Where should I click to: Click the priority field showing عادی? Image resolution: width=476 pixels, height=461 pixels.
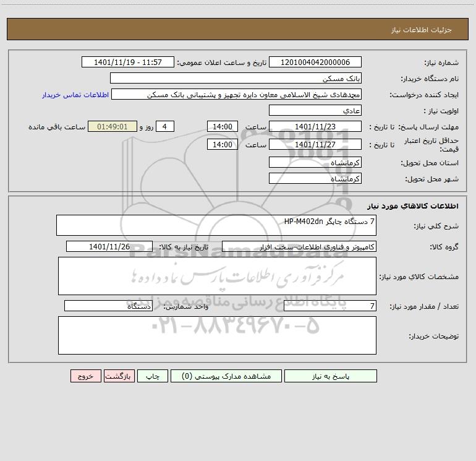click(315, 110)
